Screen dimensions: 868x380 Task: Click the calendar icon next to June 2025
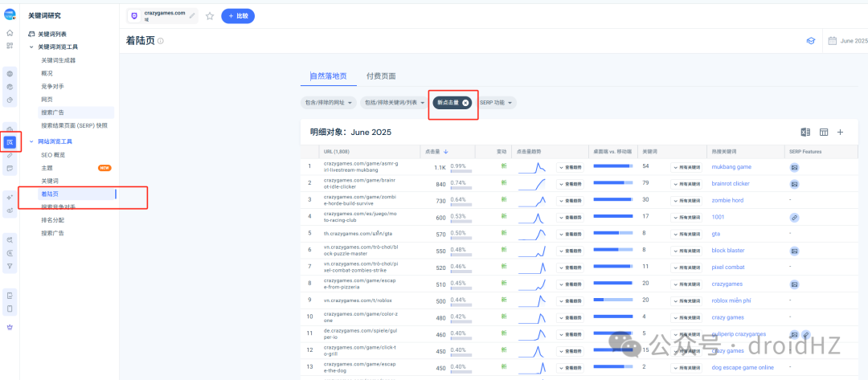click(832, 41)
